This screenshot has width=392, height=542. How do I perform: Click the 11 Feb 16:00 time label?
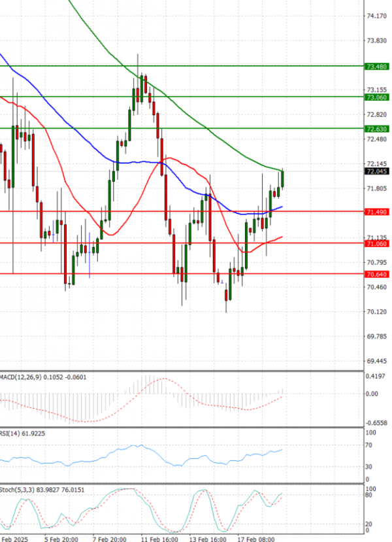159,539
